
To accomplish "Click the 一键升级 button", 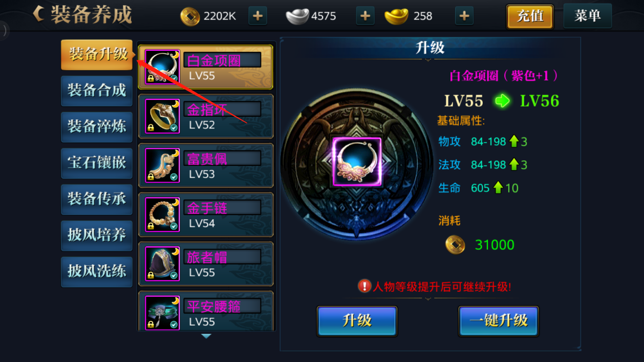I will point(499,321).
